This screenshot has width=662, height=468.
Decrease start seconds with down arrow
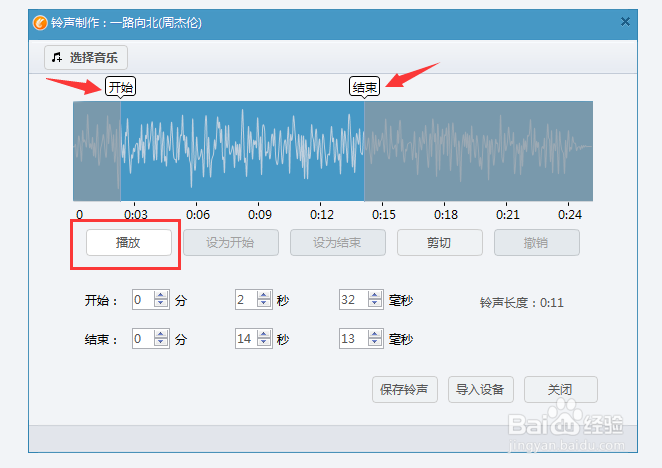(x=264, y=305)
